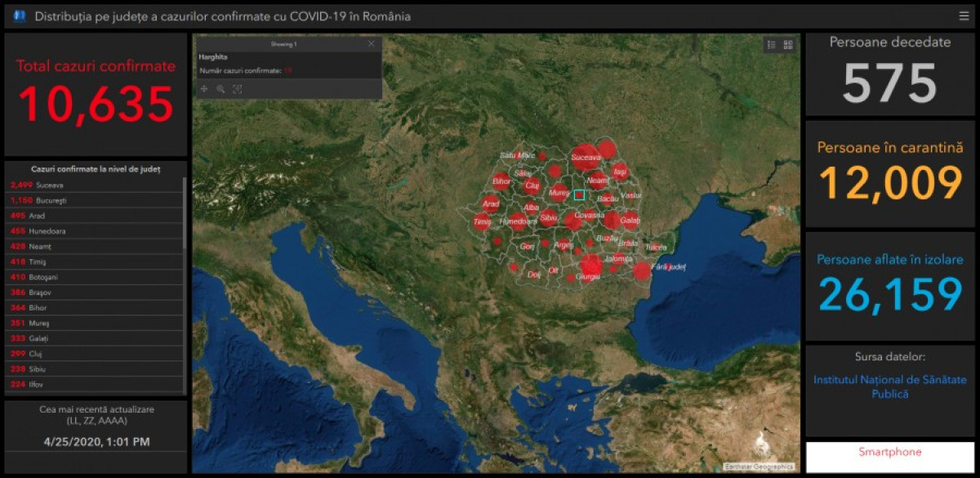This screenshot has width=980, height=478.
Task: Click the selection frame icon in the popup
Action: point(238,89)
